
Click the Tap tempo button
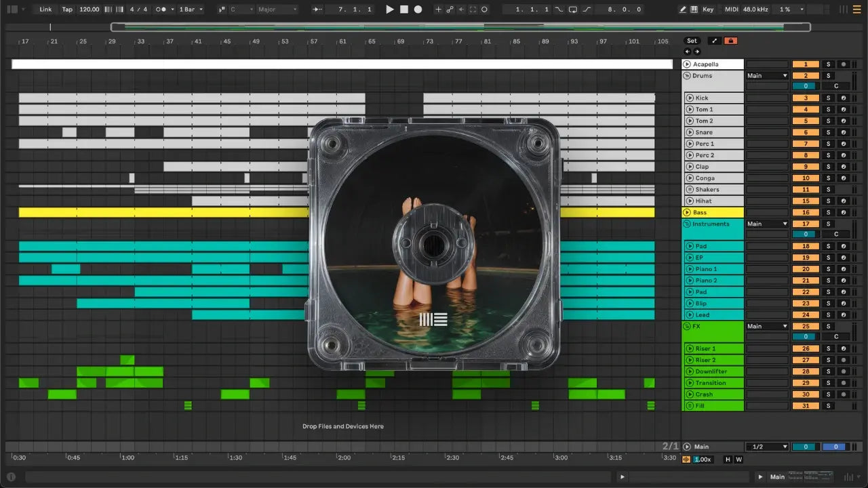point(67,9)
